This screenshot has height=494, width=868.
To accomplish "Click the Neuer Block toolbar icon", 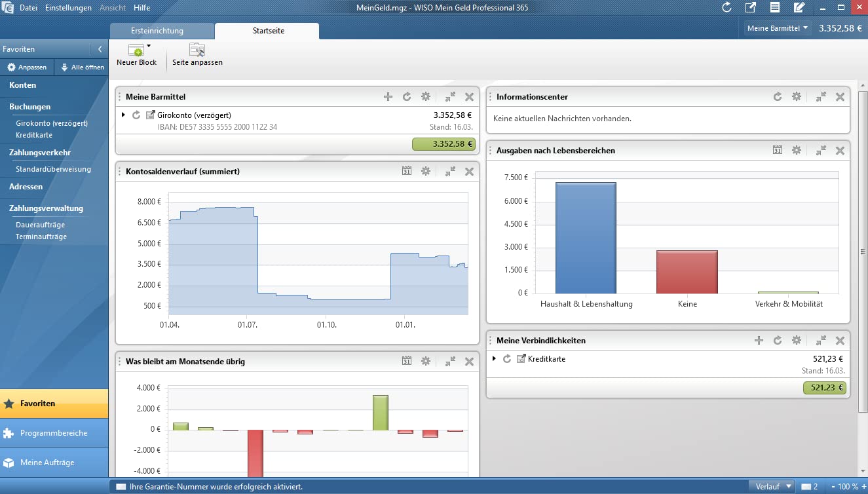I will [136, 50].
